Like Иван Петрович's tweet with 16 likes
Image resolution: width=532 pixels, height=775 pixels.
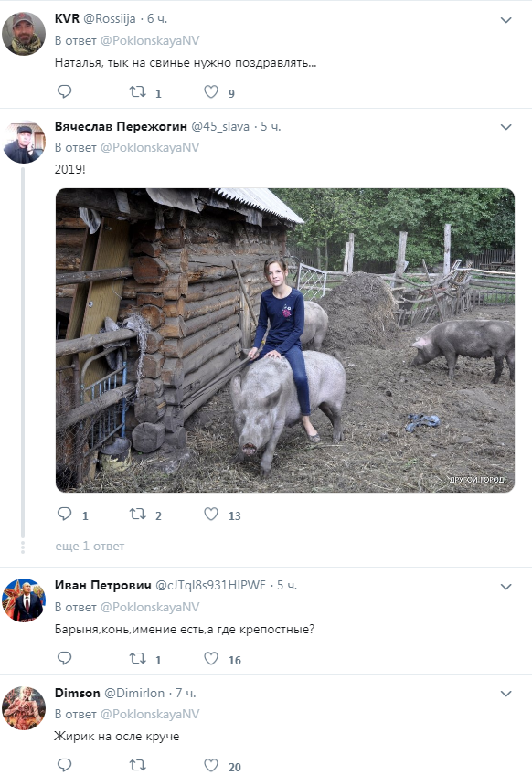tap(211, 658)
